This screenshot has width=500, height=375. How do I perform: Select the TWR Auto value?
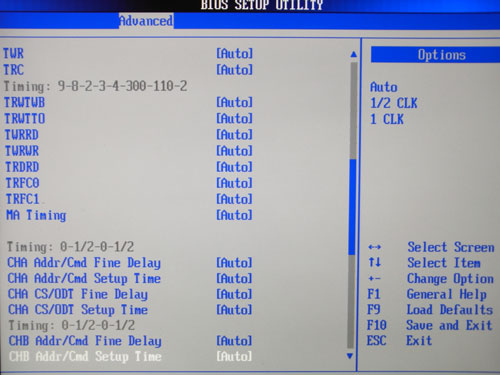235,53
